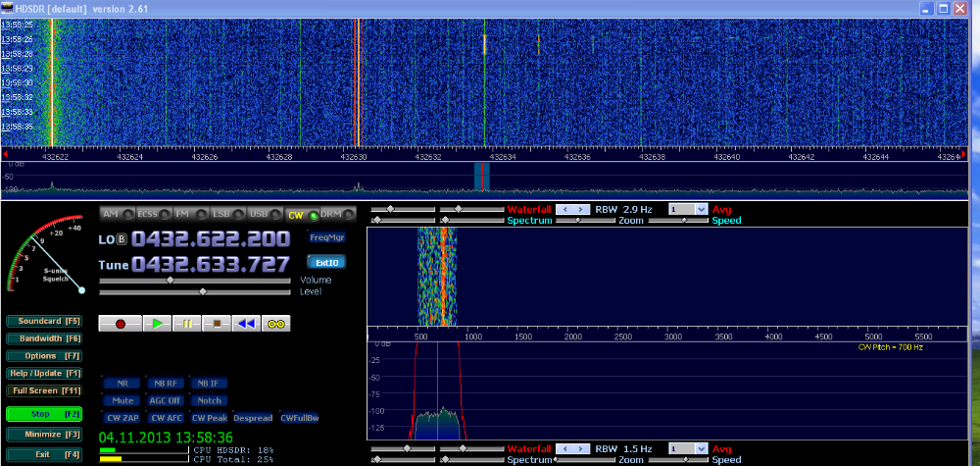980x466 pixels.
Task: Click the date-time readout 04.11.2013 13:58:36
Action: click(x=167, y=437)
